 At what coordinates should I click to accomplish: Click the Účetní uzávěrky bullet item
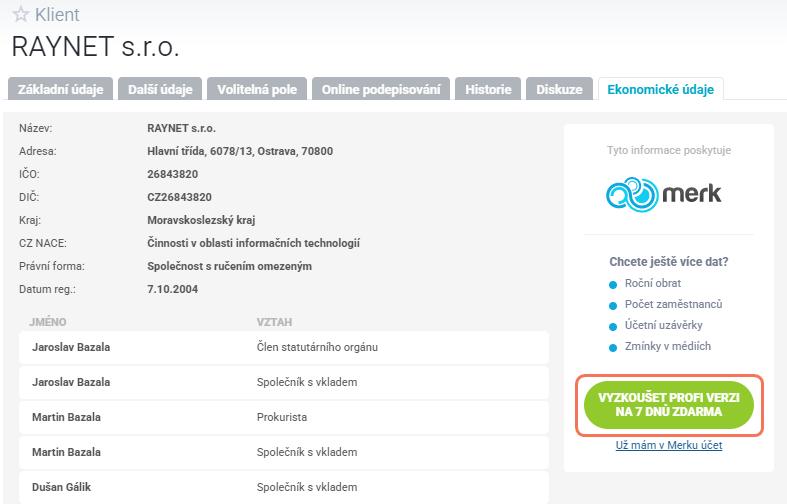click(663, 325)
